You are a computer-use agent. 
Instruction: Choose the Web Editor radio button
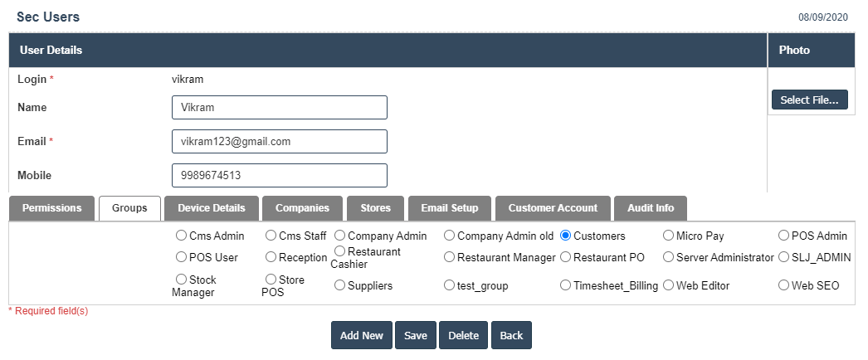(x=668, y=285)
